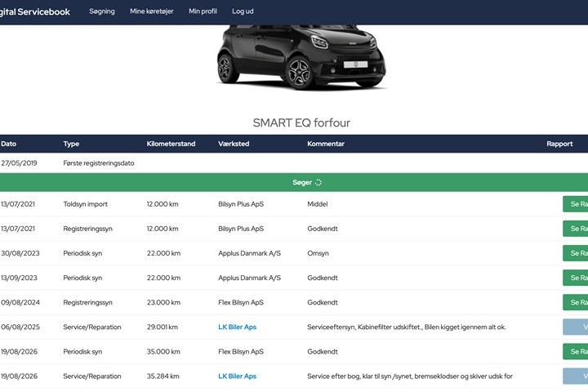Click the Rapport column header
Screen dimensions: 588x392
tap(559, 144)
